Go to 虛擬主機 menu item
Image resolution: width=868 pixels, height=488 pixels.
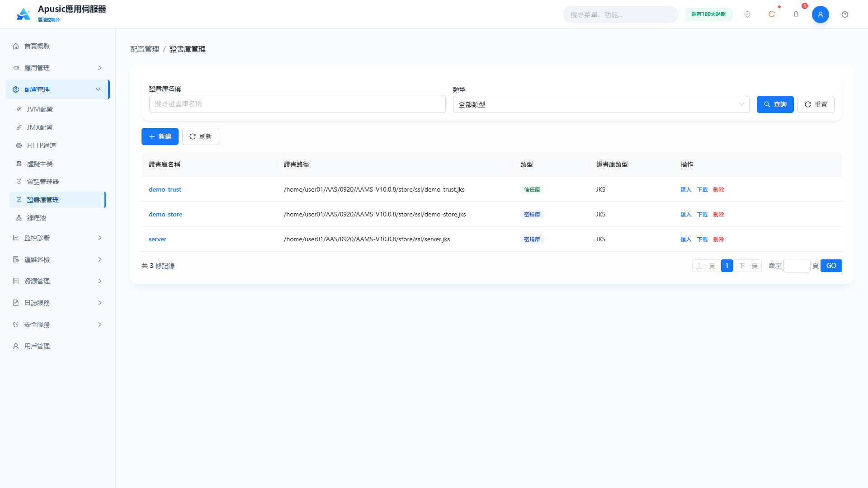coord(57,164)
